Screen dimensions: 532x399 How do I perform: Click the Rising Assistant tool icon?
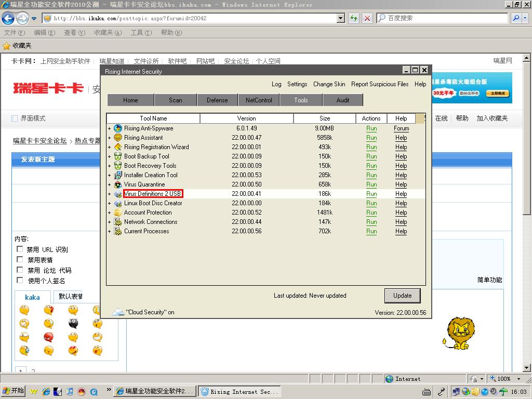pos(118,138)
